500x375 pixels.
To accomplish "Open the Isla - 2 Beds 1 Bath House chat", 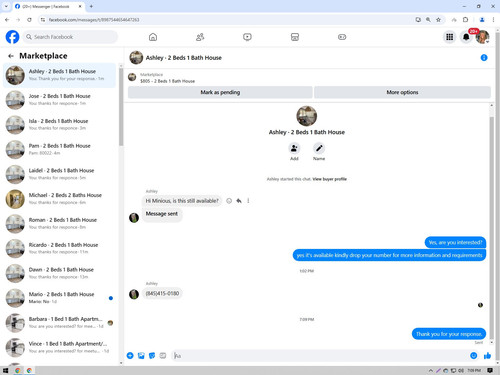I will click(59, 125).
